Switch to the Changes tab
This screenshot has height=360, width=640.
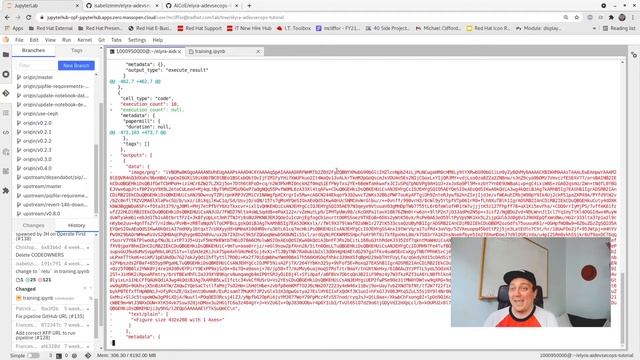(33, 225)
